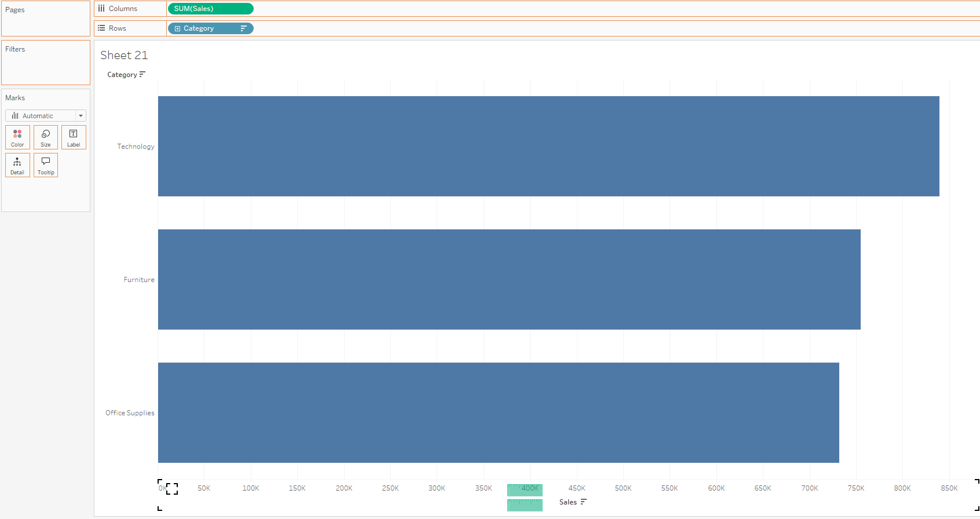The width and height of the screenshot is (980, 519).
Task: Click the 600K axis tick label
Action: click(716, 488)
